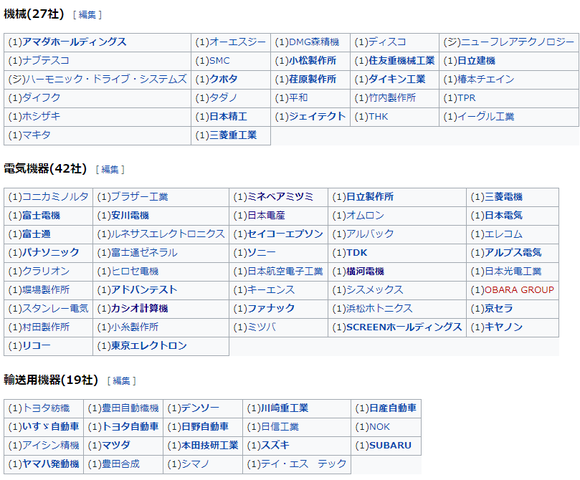Click the 編集 link beside 電気機器(42社)
This screenshot has height=480, width=580.
click(110, 169)
